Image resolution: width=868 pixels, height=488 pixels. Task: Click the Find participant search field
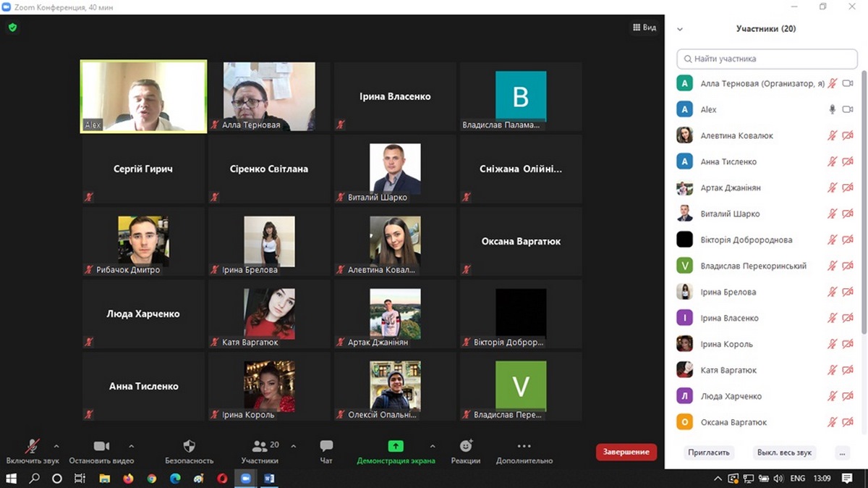pos(767,59)
